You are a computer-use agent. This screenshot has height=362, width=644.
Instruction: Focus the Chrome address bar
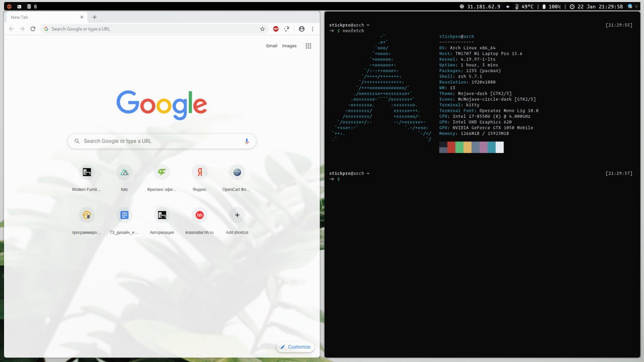coord(154,29)
